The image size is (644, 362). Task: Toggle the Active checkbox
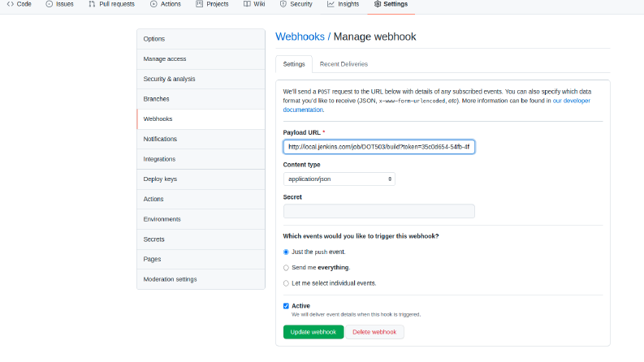[x=286, y=306]
